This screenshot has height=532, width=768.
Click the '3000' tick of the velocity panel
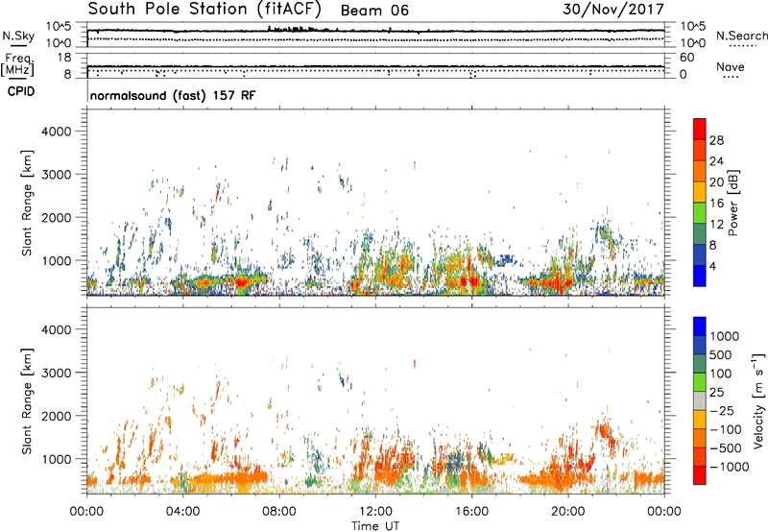click(56, 373)
